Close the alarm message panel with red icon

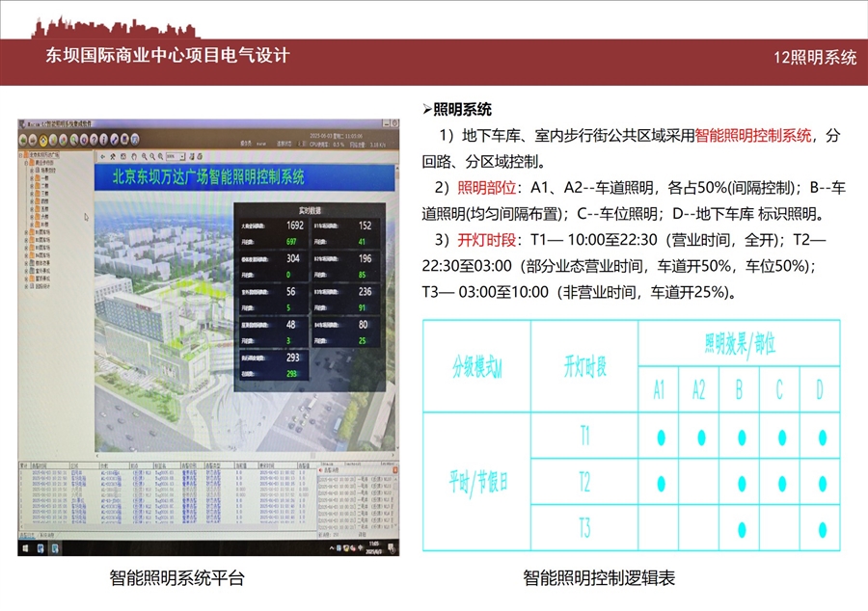point(395,470)
